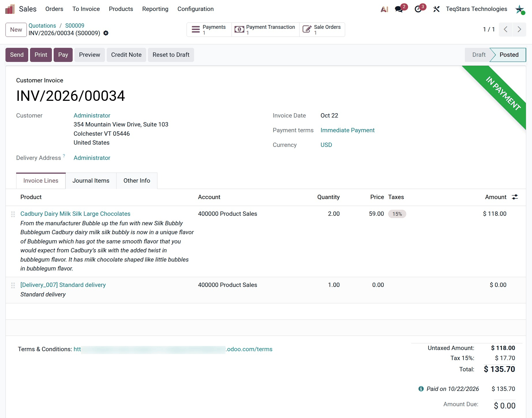Open the Products menu
Image resolution: width=532 pixels, height=418 pixels.
coord(121,9)
